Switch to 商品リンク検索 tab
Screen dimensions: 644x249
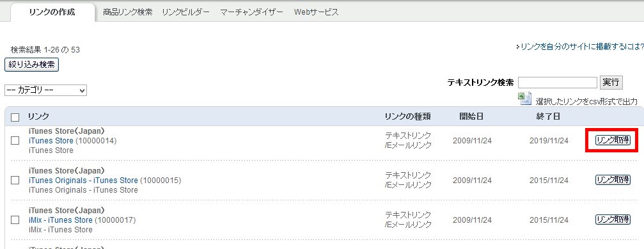128,12
